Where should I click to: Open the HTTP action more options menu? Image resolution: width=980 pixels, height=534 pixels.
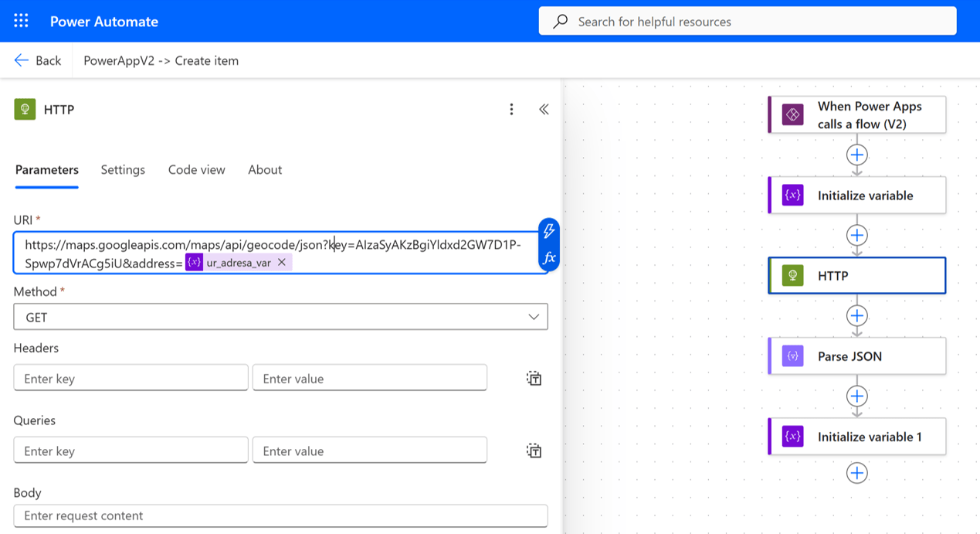tap(511, 110)
